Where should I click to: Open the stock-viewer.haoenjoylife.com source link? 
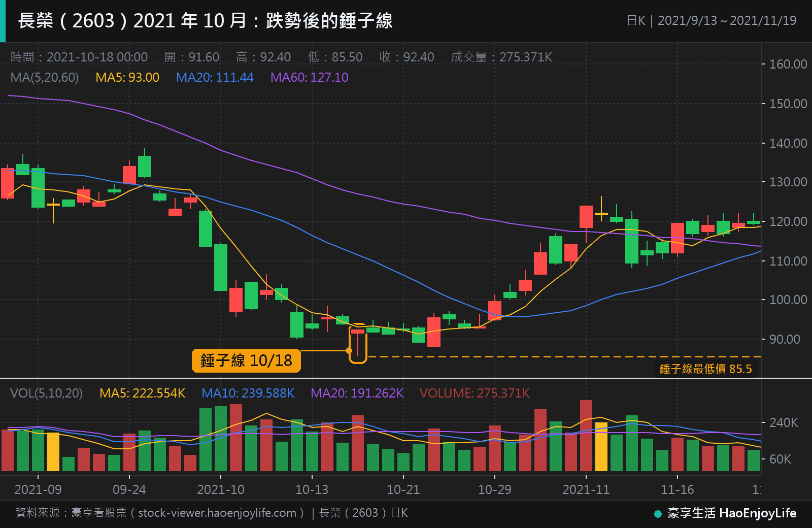[217, 513]
